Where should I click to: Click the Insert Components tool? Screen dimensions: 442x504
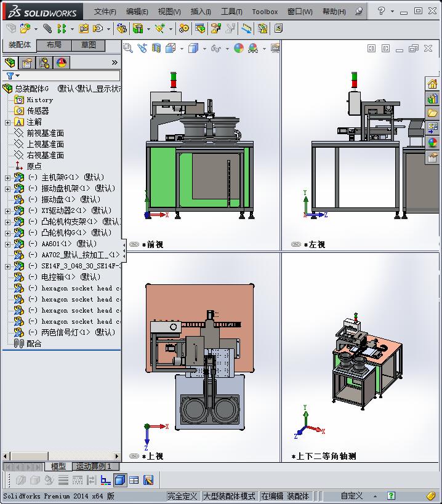25,28
